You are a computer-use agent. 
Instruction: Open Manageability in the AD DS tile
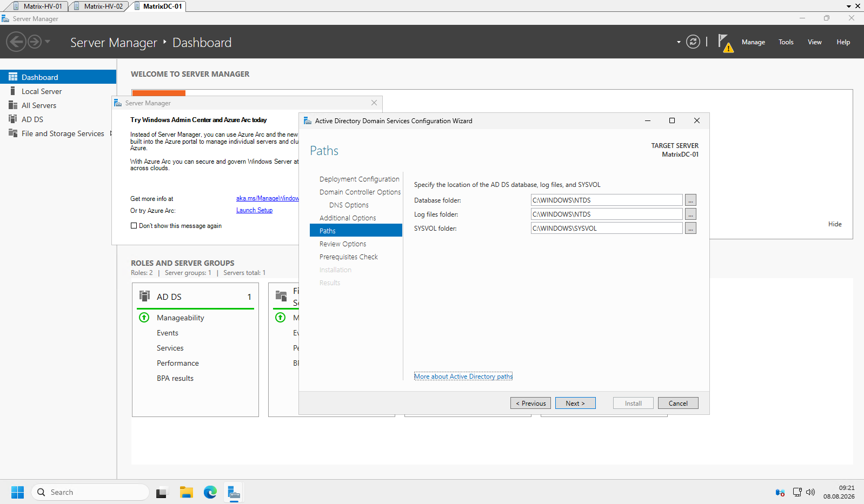(x=181, y=318)
